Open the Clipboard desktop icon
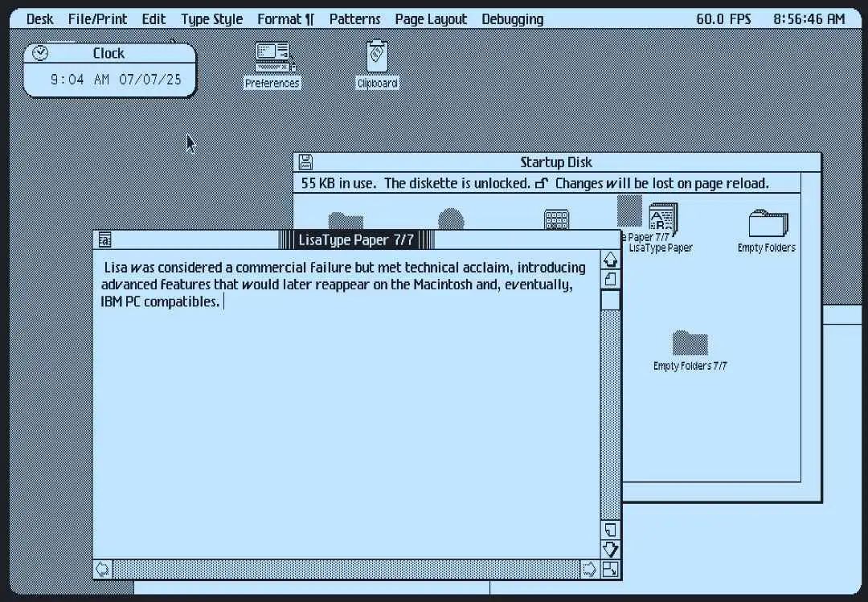 [377, 58]
